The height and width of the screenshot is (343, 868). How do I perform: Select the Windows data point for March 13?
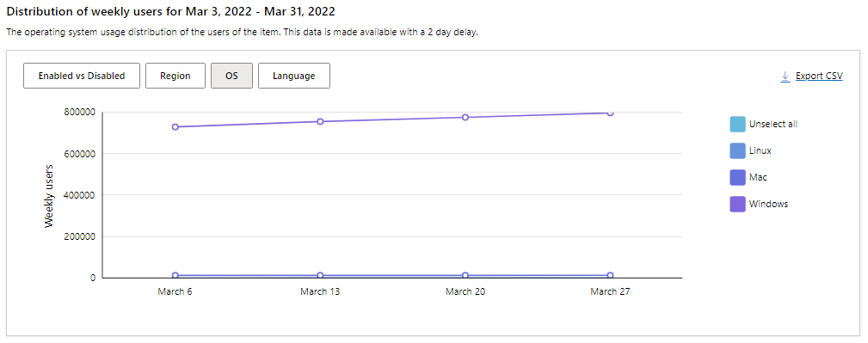[320, 121]
